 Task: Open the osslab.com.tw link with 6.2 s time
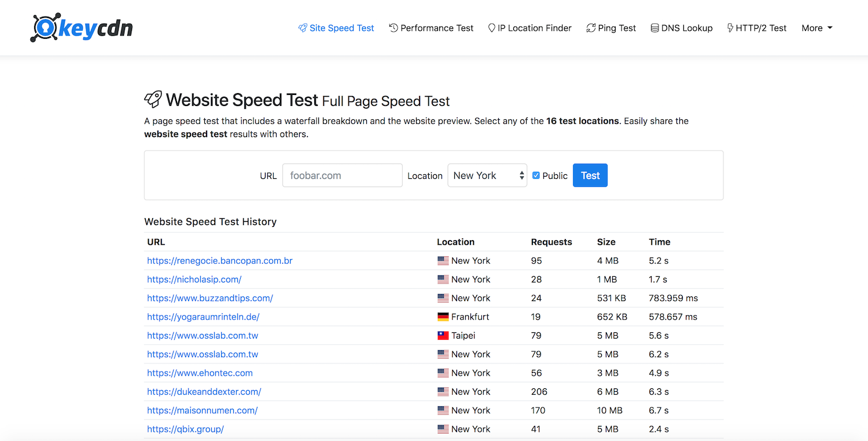(203, 354)
